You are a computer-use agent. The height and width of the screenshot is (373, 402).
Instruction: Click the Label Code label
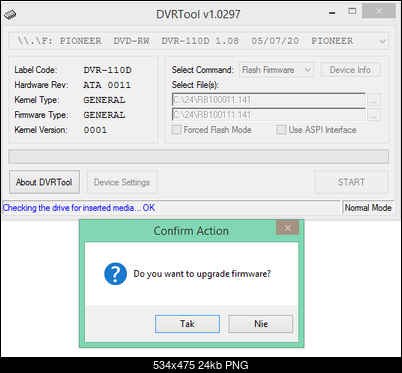pos(36,70)
